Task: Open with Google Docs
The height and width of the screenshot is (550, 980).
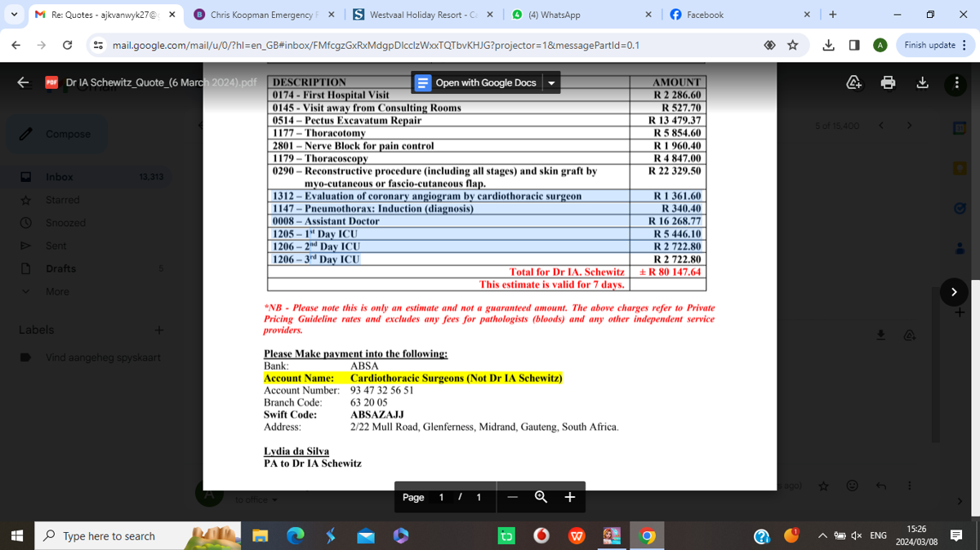Action: click(476, 82)
